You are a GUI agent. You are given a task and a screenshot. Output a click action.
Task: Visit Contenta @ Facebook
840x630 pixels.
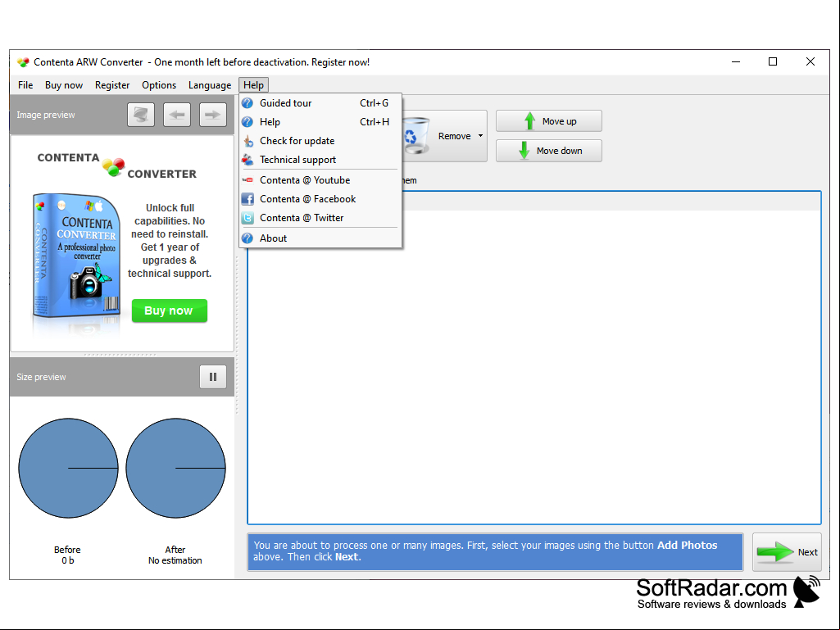(x=320, y=199)
